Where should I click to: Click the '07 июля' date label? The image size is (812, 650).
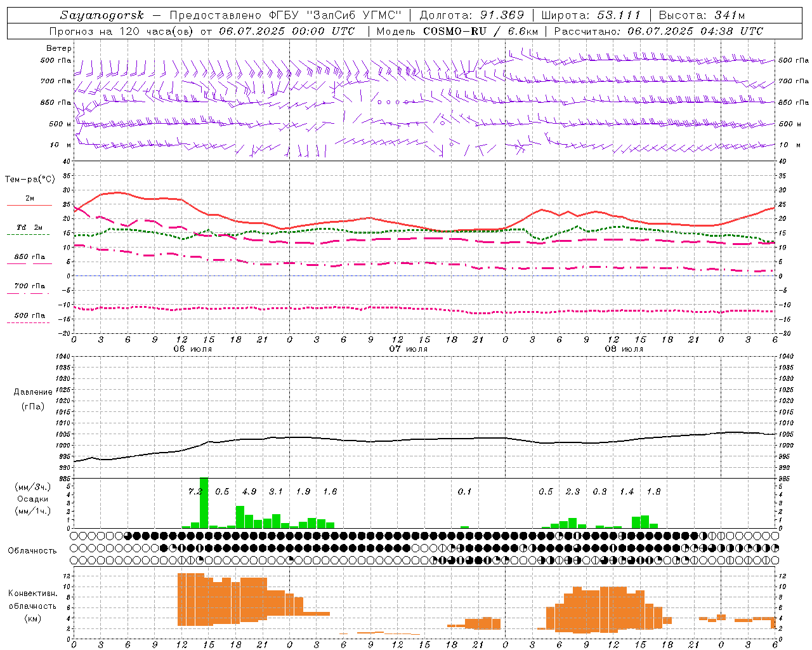click(x=409, y=349)
